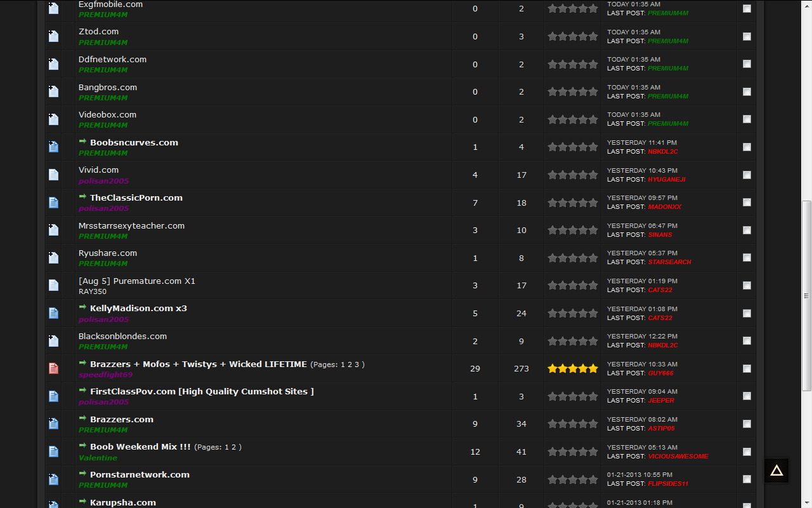Screen dimensions: 812x508
Task: Click the red hot-thread icon beside Brazzers + Mofos
Action: (x=53, y=368)
